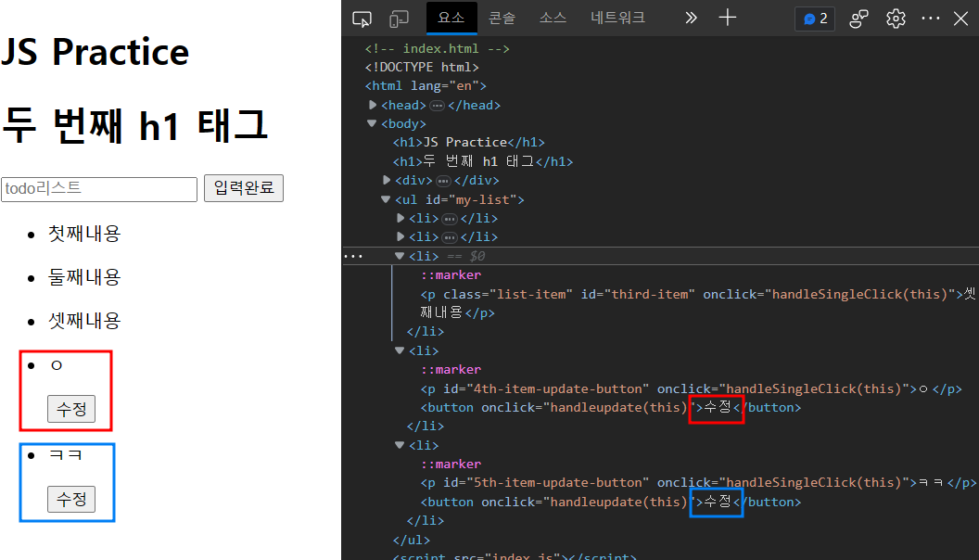Switch to the 네트워크 tab
This screenshot has width=979, height=560.
tap(618, 18)
